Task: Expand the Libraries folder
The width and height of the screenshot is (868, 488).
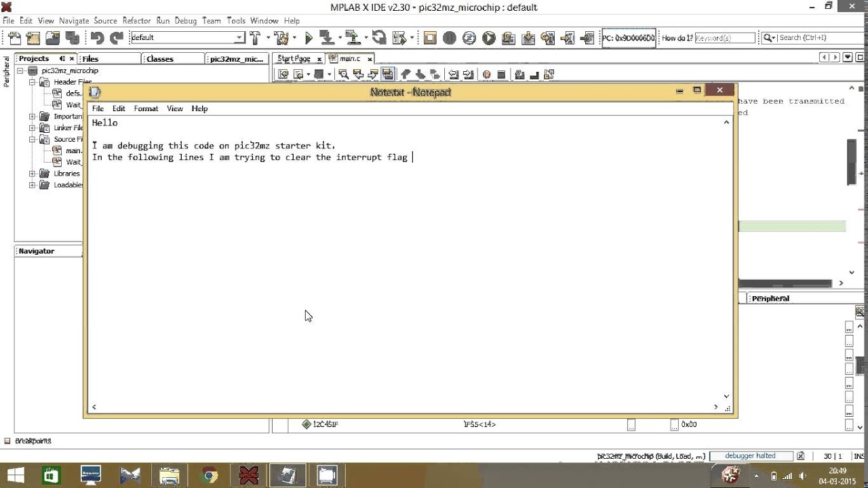Action: [32, 174]
